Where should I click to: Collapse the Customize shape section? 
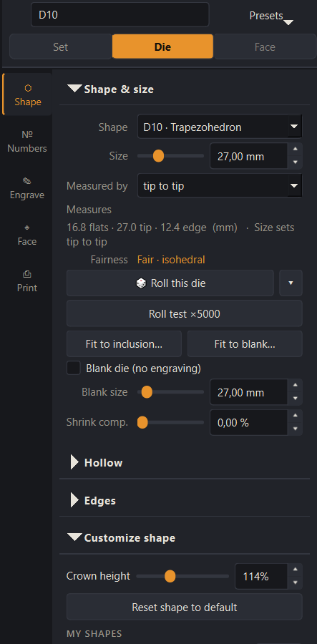tap(122, 537)
